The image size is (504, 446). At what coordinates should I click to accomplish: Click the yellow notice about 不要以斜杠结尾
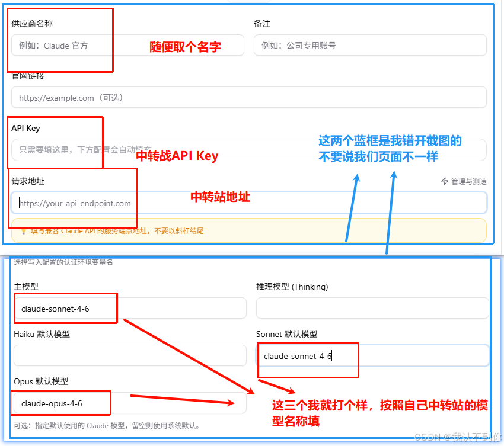tap(249, 230)
